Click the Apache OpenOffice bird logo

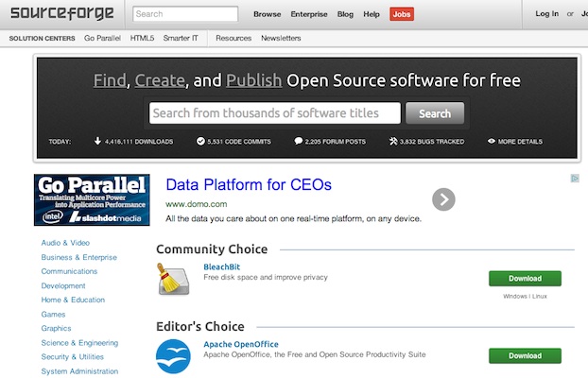[x=173, y=356]
